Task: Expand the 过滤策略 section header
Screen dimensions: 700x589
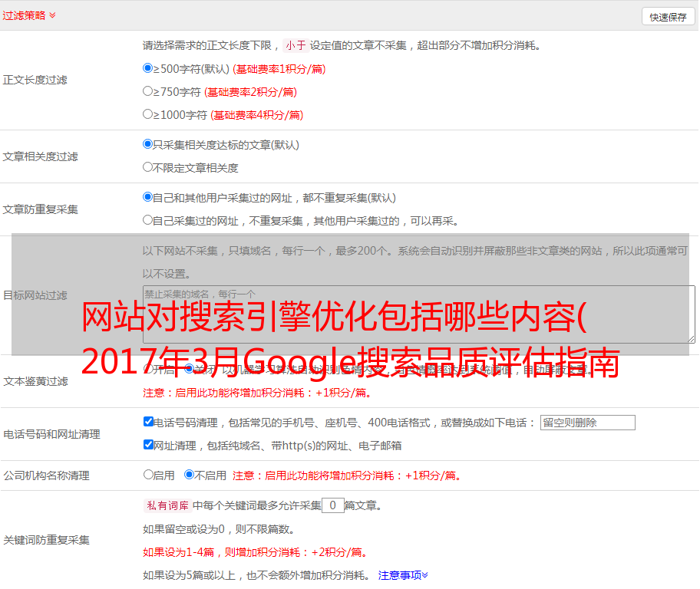Action: pos(29,15)
